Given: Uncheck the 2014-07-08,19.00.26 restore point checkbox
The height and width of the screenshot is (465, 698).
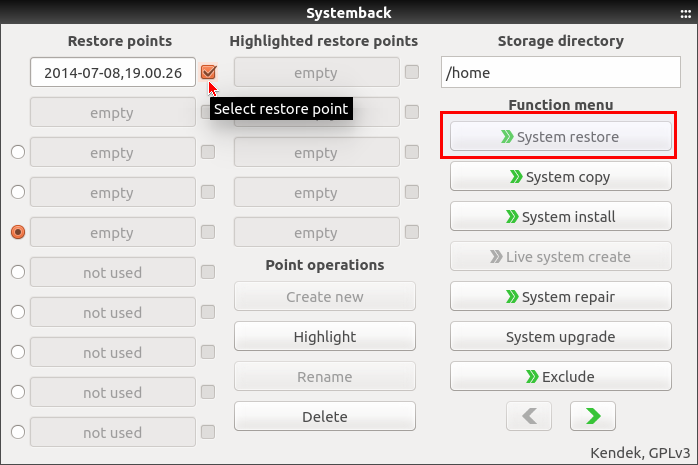Looking at the screenshot, I should 208,72.
